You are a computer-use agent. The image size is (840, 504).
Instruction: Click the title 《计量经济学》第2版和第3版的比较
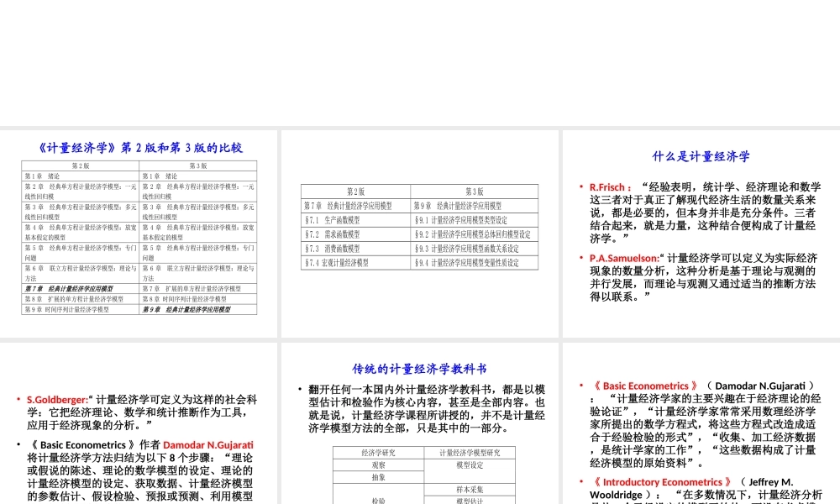point(139,147)
